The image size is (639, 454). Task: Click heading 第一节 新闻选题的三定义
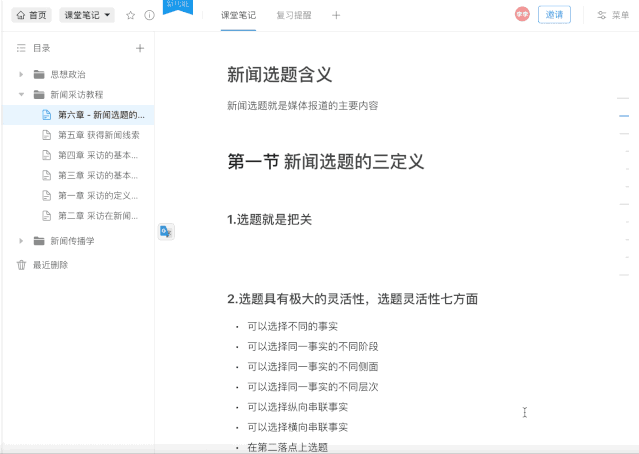click(x=326, y=162)
